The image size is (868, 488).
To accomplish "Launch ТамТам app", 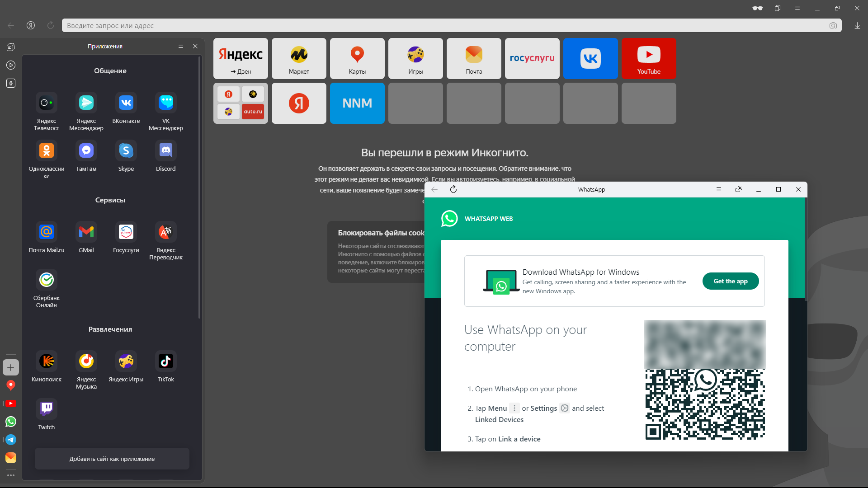I will (x=86, y=155).
